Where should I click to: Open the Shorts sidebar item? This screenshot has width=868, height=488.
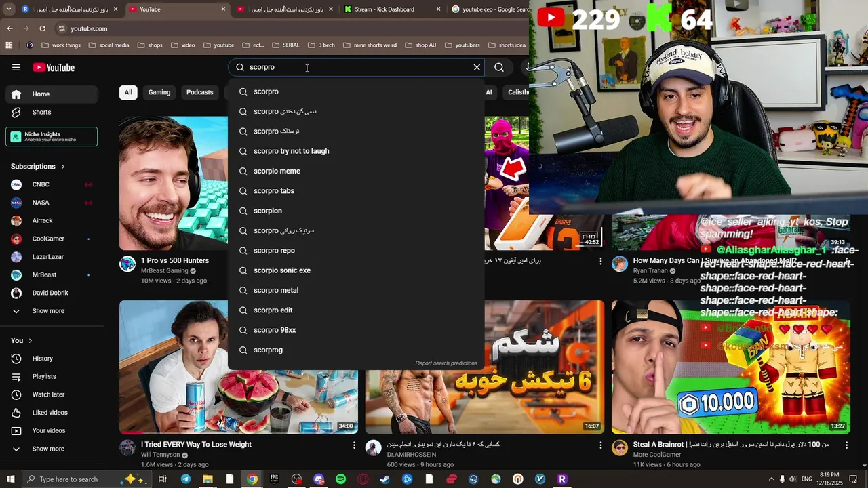click(52, 112)
